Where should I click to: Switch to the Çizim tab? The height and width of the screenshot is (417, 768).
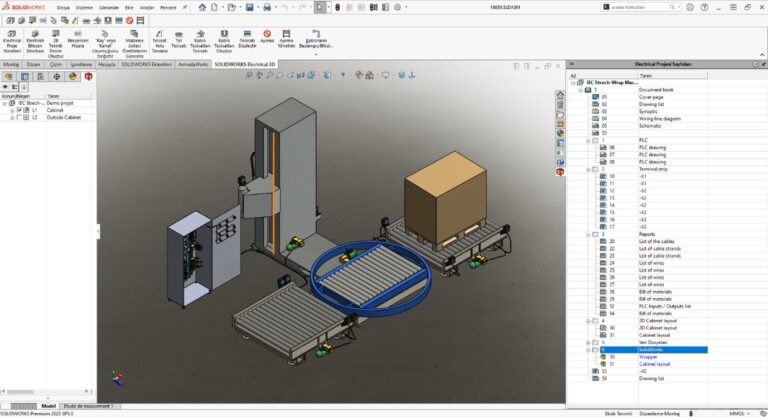[56, 63]
